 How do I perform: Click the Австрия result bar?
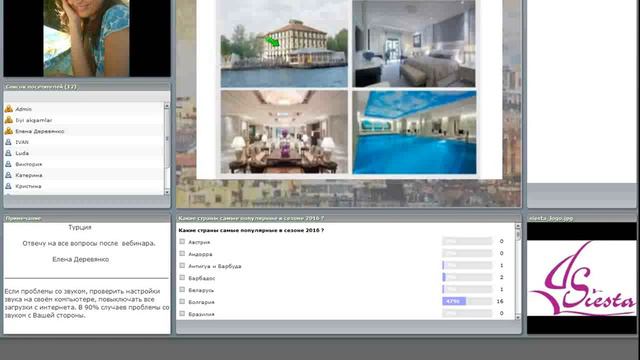[x=467, y=241]
